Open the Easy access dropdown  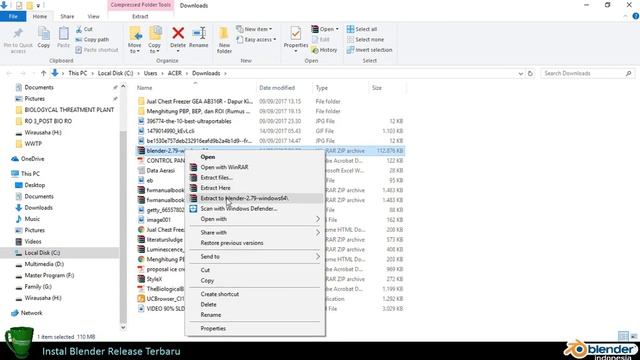256,40
